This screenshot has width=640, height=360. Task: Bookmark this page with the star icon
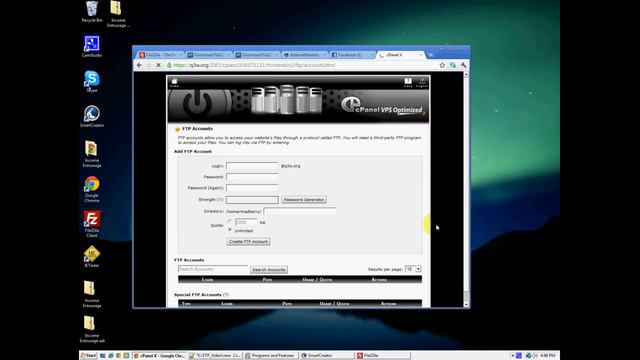pos(442,65)
